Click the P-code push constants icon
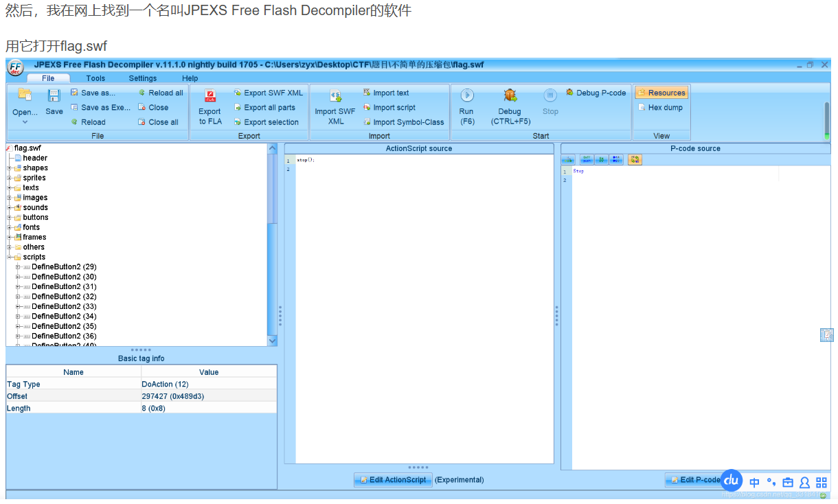The height and width of the screenshot is (504, 838). tap(587, 159)
